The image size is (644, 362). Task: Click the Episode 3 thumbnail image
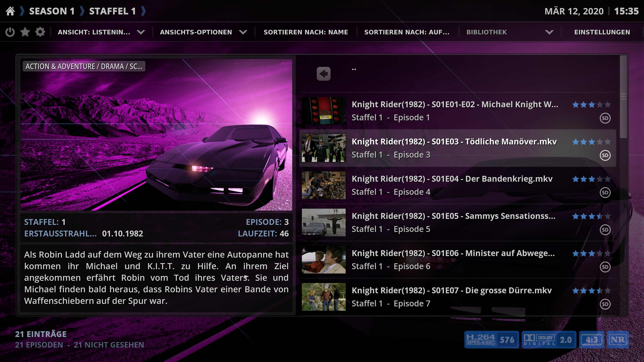point(324,148)
